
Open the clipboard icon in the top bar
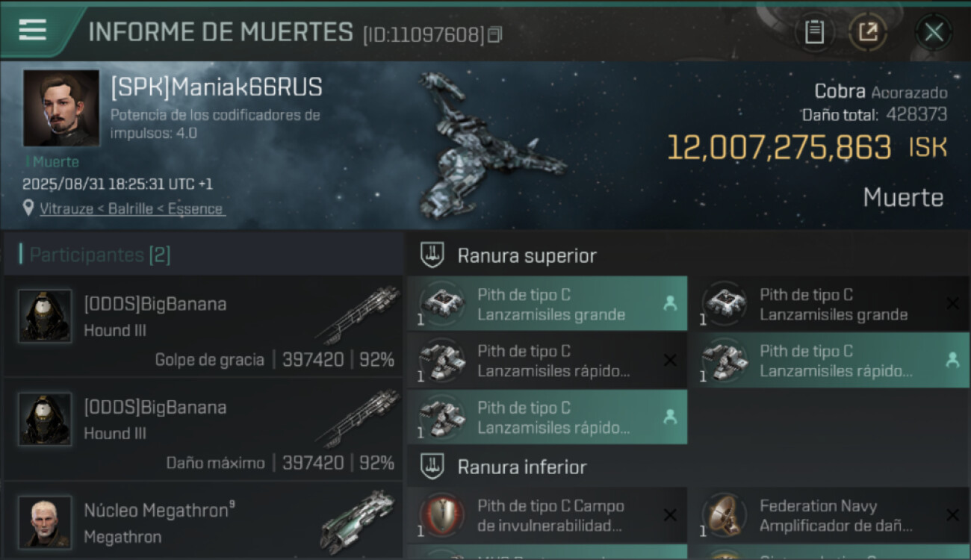pos(814,32)
